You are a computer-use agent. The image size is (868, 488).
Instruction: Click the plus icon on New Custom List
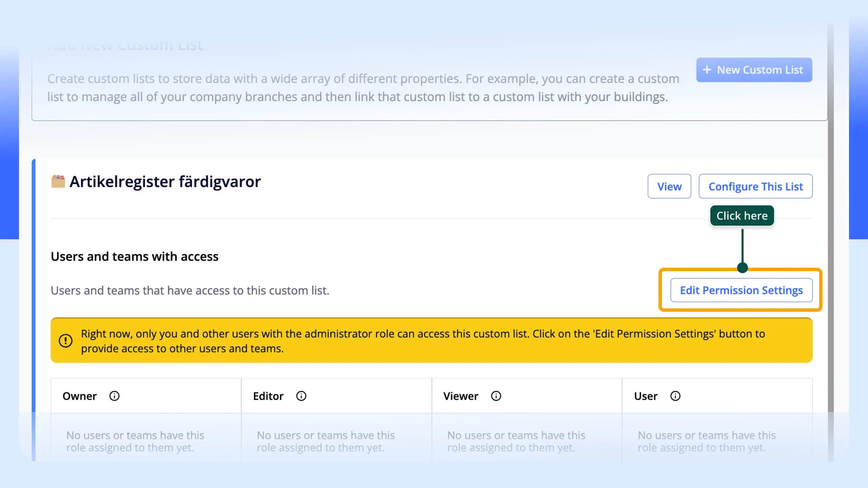coord(707,70)
